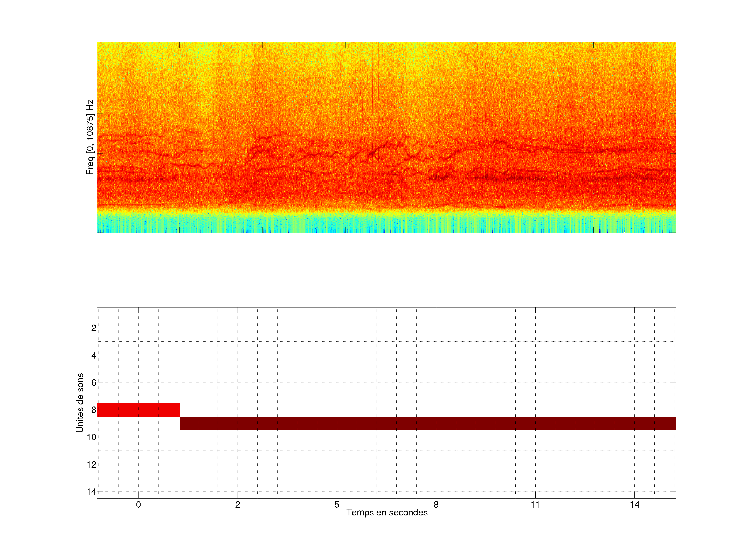Viewport: 747px width, 560px height.
Task: Click the 'Unites de sons' axis label
Action: 80,403
